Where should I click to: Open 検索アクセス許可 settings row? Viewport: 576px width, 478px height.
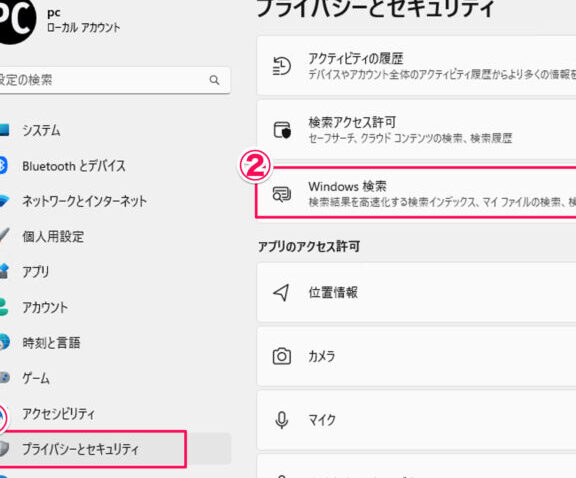[x=417, y=130]
